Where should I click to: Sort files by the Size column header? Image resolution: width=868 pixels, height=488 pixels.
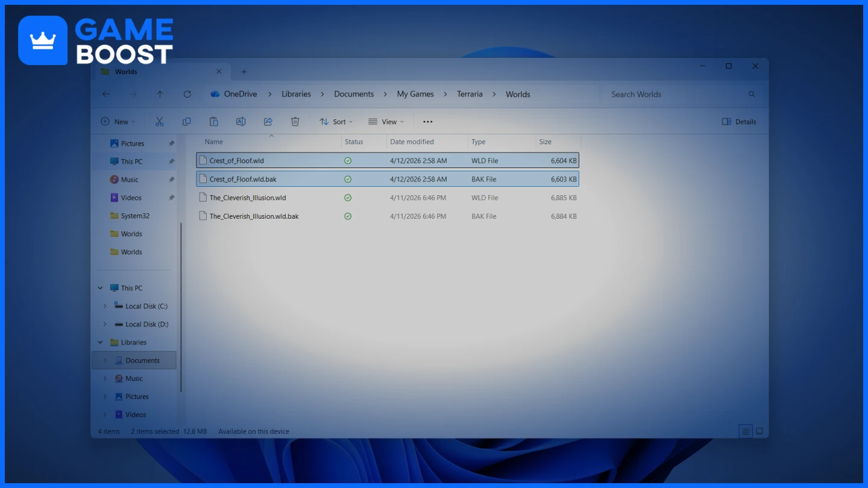click(x=544, y=142)
